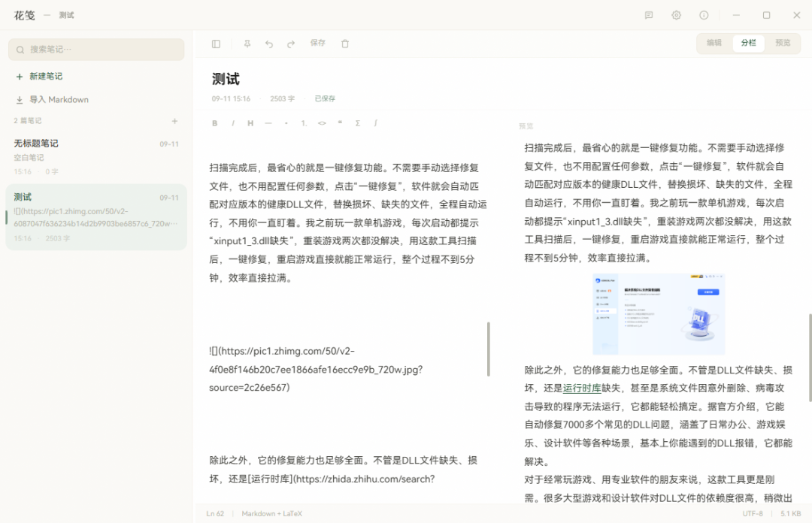Open the about info icon
Screen dimensions: 812x523
[x=704, y=16]
